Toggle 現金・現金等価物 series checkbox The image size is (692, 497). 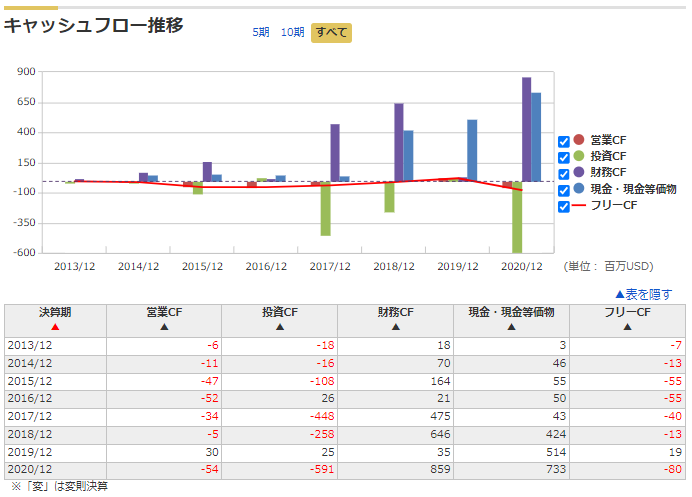tap(564, 190)
